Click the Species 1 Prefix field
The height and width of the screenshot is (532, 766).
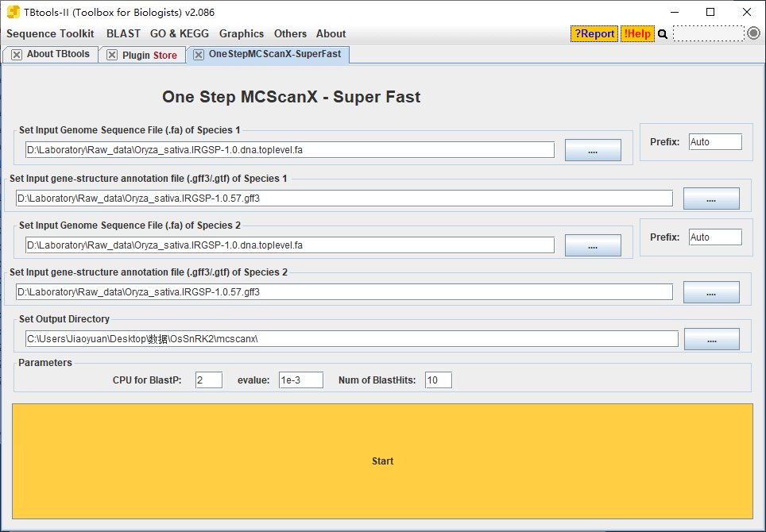tap(715, 142)
